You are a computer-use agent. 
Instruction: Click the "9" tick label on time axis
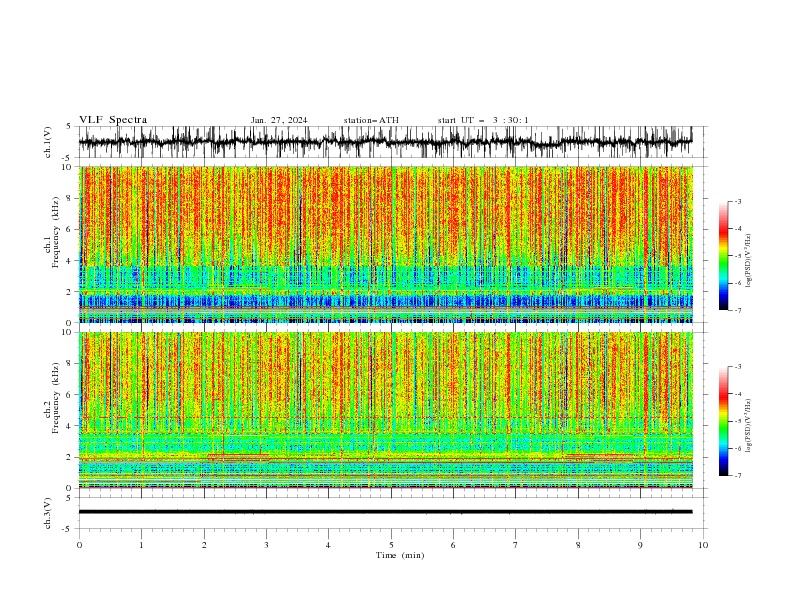point(640,545)
